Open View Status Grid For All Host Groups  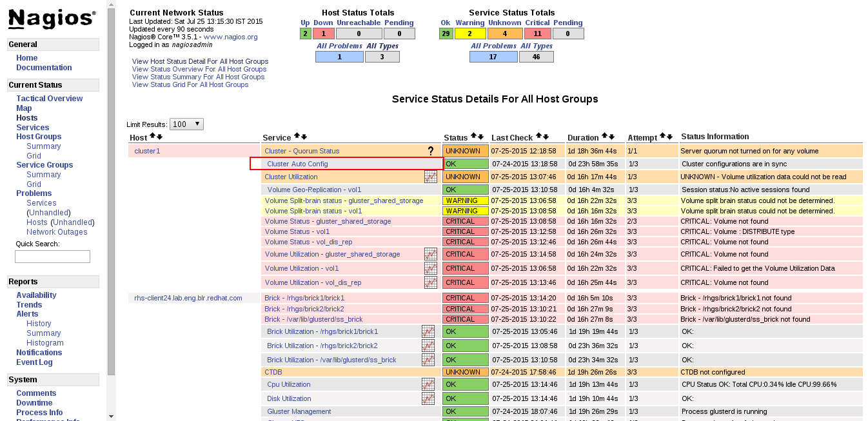pyautogui.click(x=190, y=84)
